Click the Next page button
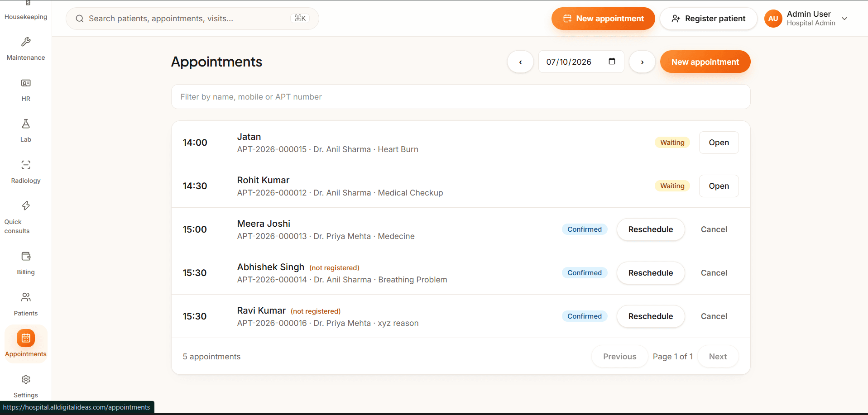868x415 pixels. 718,357
